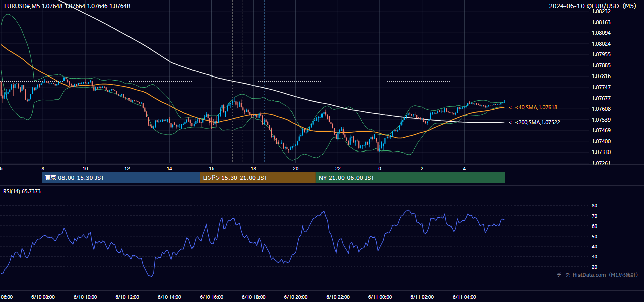The width and height of the screenshot is (644, 302).
Task: Click hour marker 12 under the price chart
Action: (x=127, y=168)
